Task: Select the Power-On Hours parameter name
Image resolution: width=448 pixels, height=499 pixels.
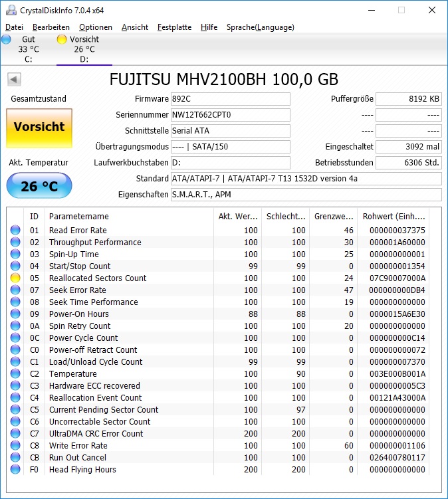Action: coord(78,314)
